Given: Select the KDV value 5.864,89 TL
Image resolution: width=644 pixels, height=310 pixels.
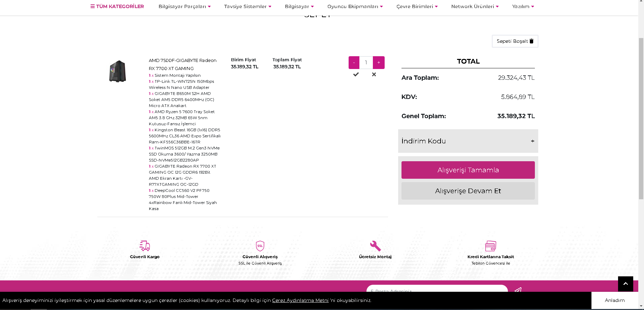Looking at the screenshot, I should tap(518, 97).
